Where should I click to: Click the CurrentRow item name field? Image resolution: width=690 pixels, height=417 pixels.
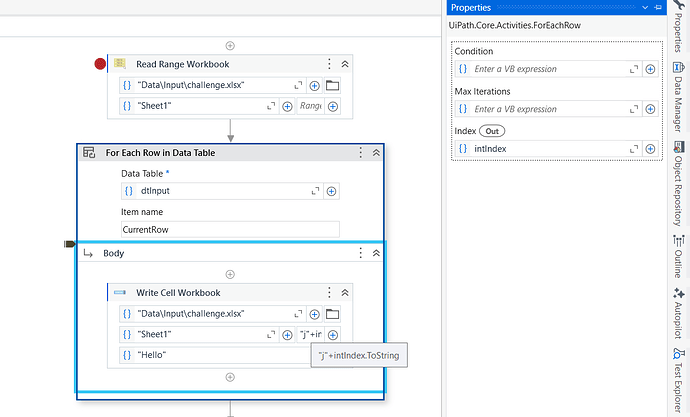(x=230, y=230)
